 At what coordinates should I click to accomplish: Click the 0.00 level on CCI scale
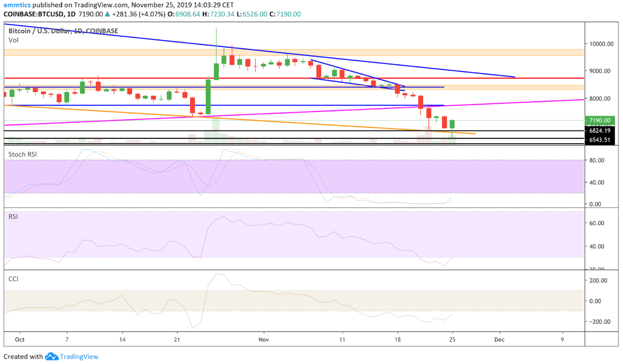(595, 301)
